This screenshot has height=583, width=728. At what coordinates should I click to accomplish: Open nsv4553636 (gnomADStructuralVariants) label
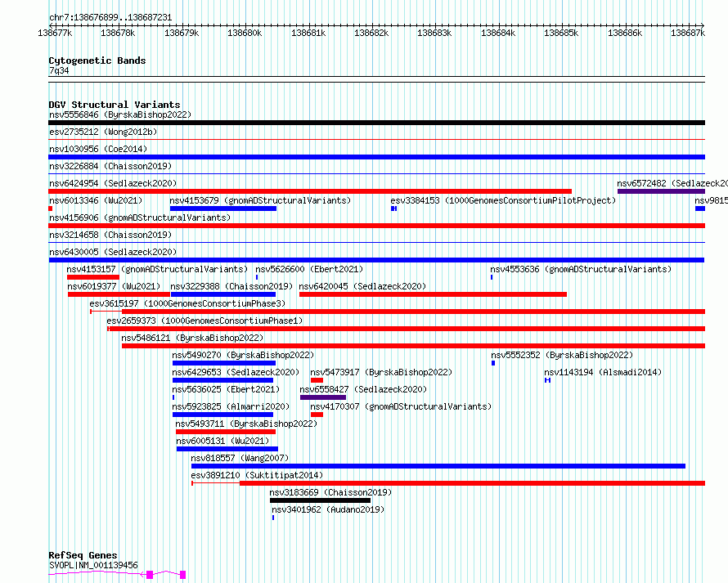coord(581,269)
